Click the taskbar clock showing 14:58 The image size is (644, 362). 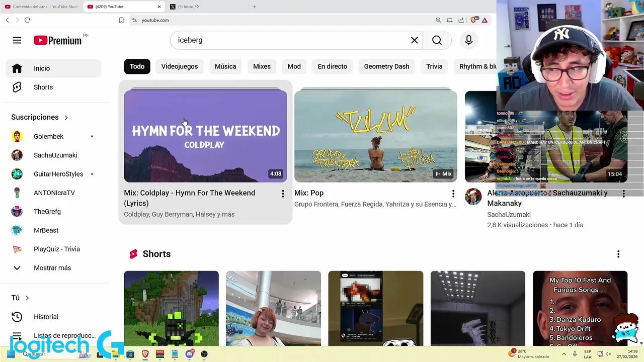click(x=626, y=354)
